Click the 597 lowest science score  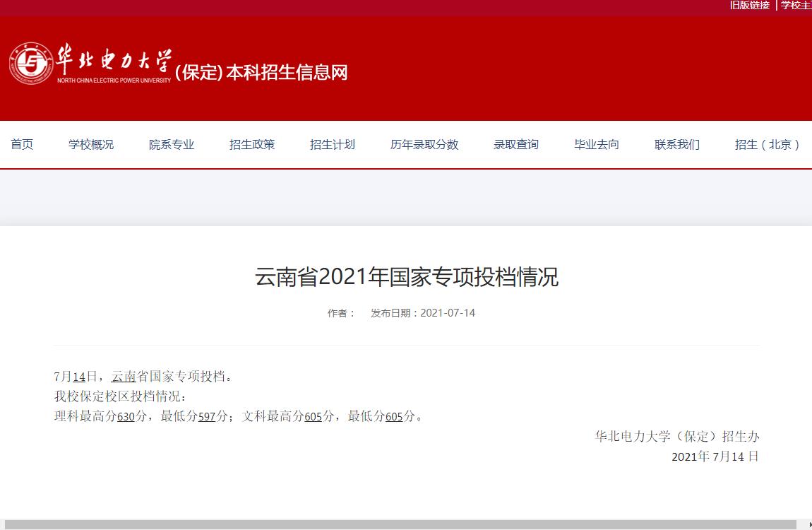[x=207, y=416]
